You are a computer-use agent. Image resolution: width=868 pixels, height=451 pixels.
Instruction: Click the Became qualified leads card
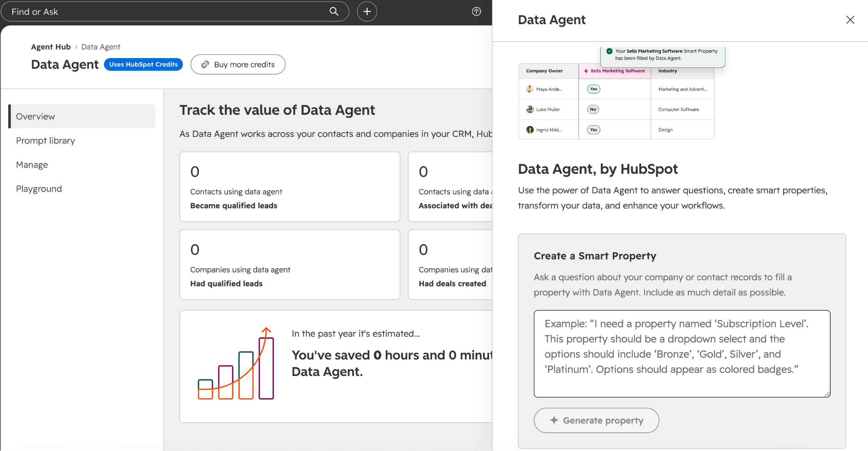point(290,187)
